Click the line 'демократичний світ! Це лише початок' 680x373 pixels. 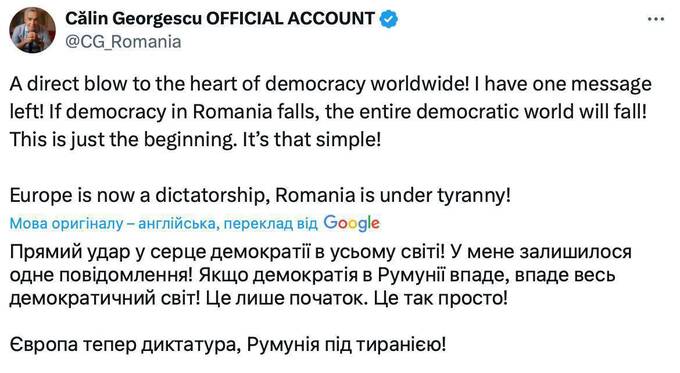point(258,298)
